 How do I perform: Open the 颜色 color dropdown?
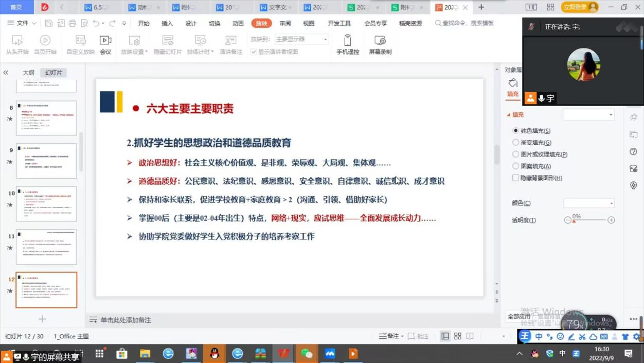[589, 203]
